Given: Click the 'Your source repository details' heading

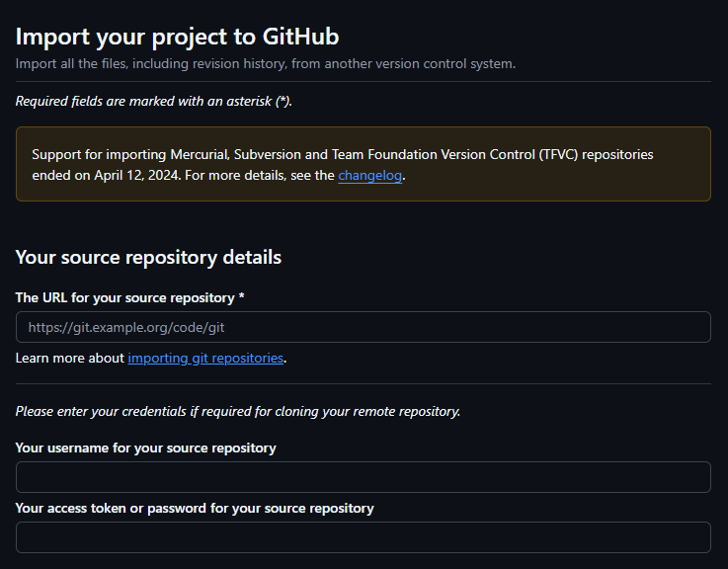Looking at the screenshot, I should tap(148, 257).
